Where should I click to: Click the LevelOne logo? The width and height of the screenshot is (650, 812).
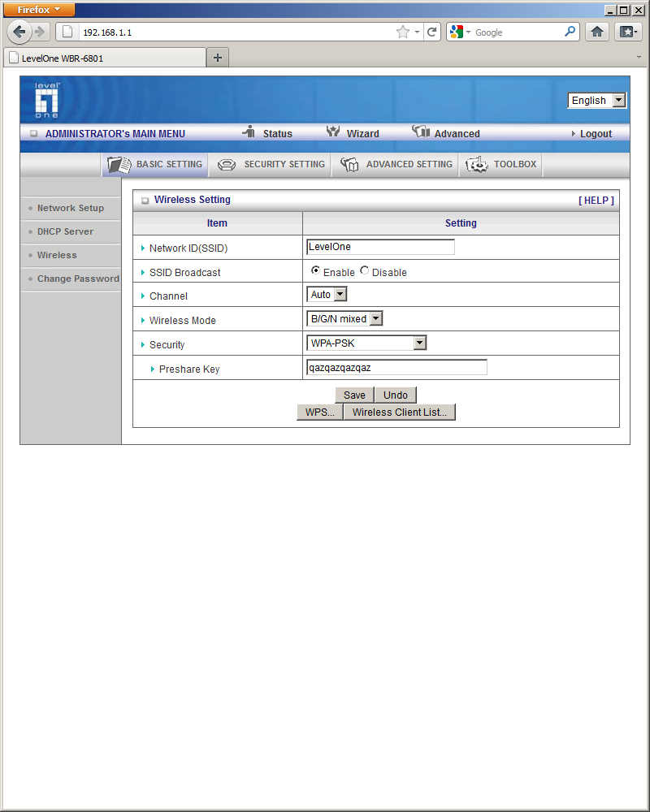(47, 100)
